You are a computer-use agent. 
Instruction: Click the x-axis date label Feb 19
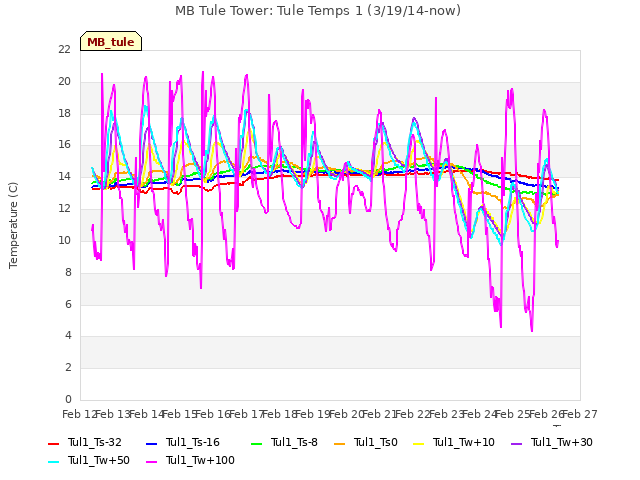tap(313, 414)
